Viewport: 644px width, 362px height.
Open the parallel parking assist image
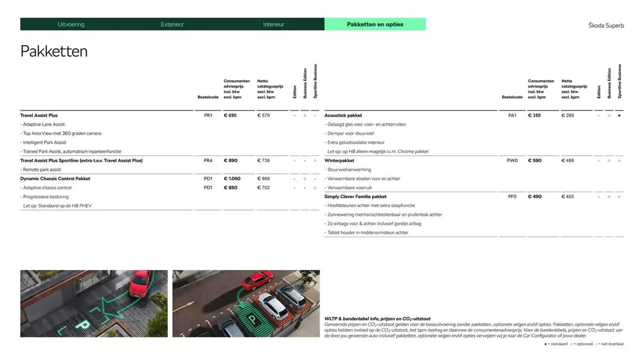[246, 304]
